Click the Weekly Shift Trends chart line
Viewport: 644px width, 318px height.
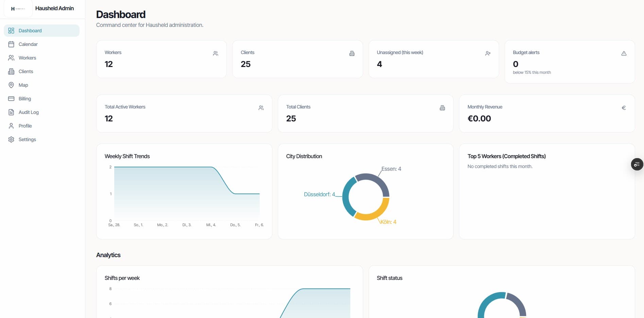(x=163, y=167)
